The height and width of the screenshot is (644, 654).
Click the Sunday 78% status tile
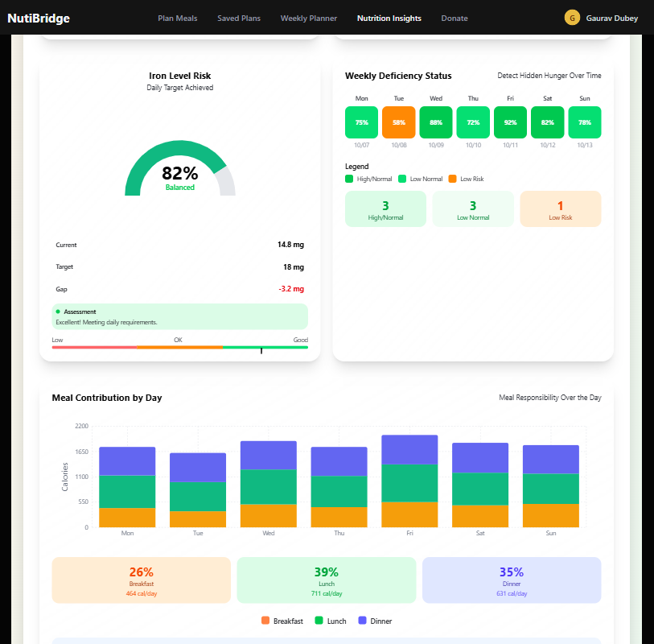point(584,122)
